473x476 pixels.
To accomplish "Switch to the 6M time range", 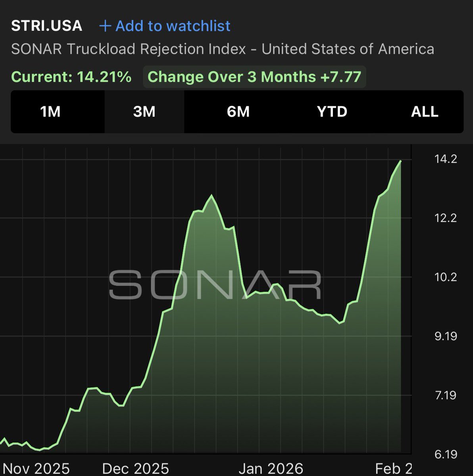I will tap(238, 112).
